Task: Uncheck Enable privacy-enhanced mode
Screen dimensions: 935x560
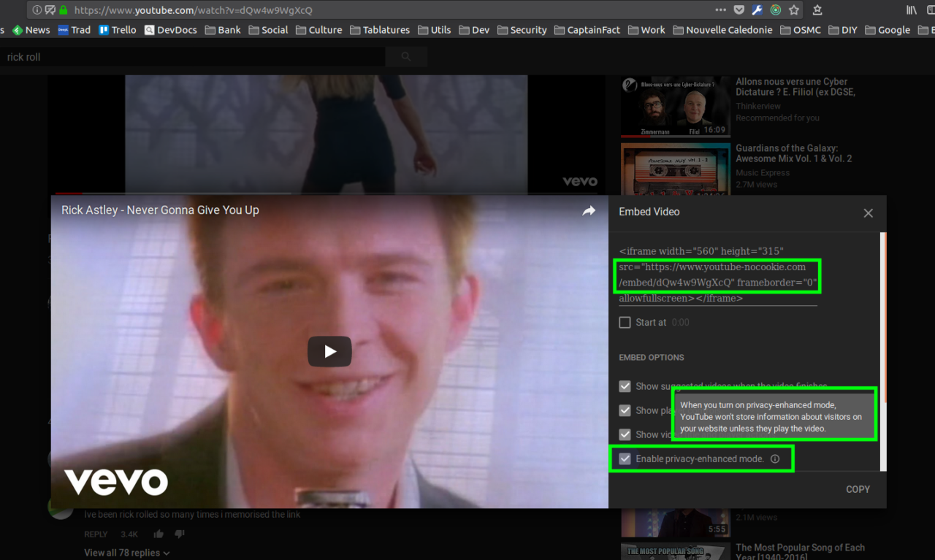Action: click(x=625, y=459)
